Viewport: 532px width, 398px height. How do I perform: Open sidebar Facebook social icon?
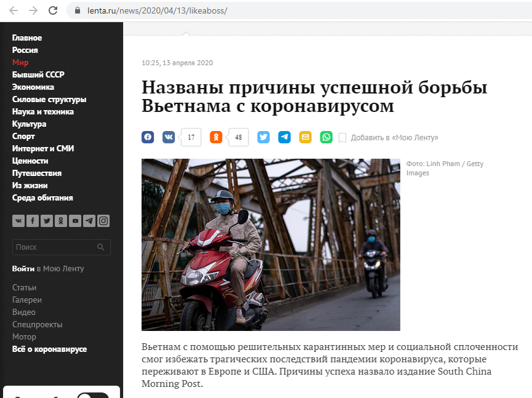coord(33,221)
